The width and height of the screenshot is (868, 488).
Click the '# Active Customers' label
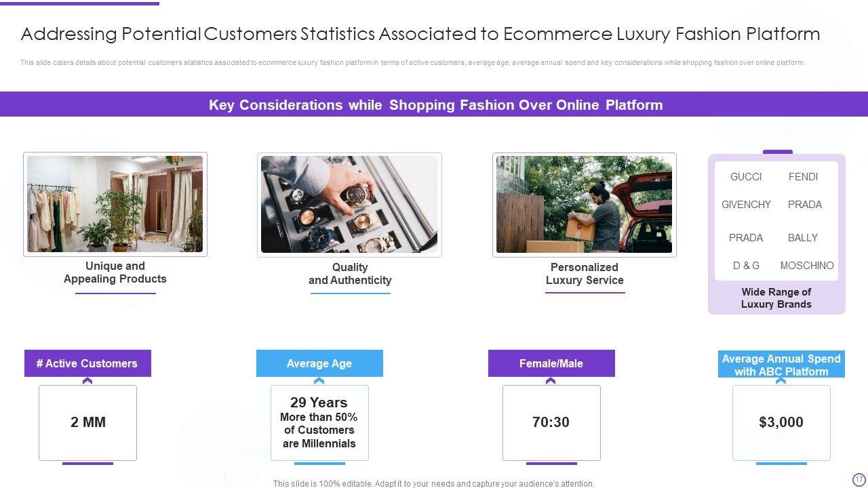click(87, 363)
